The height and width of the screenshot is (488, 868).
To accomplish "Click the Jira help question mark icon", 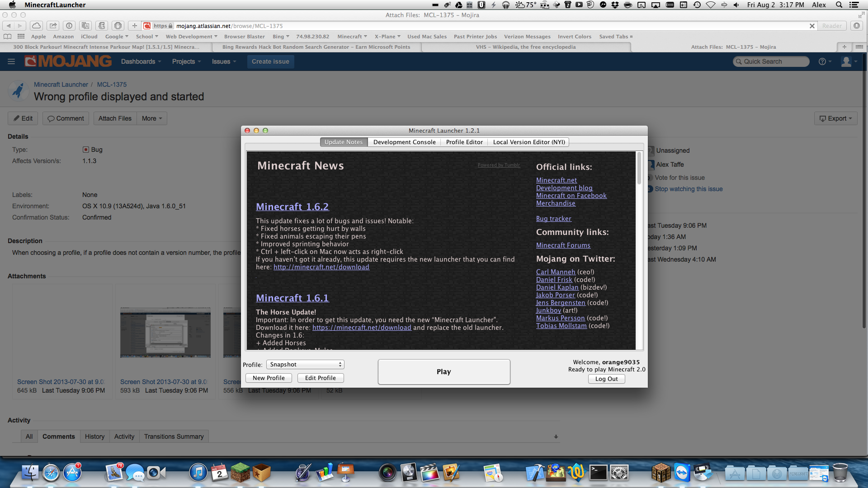I will (822, 61).
